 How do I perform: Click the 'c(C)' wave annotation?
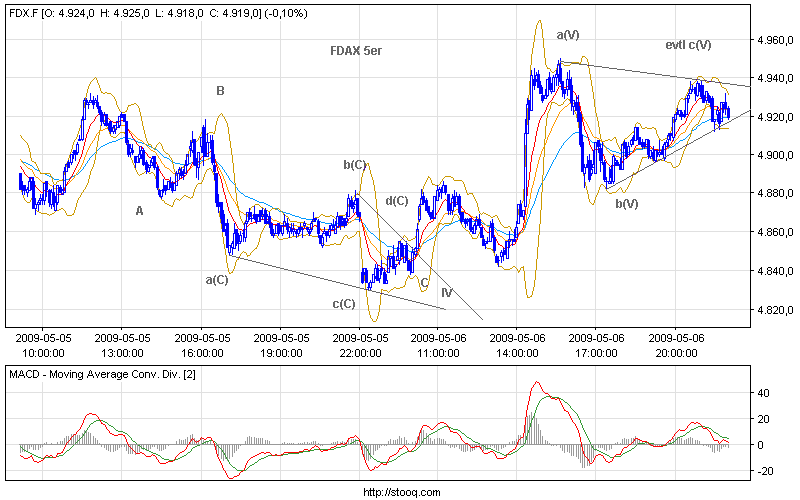pos(344,304)
